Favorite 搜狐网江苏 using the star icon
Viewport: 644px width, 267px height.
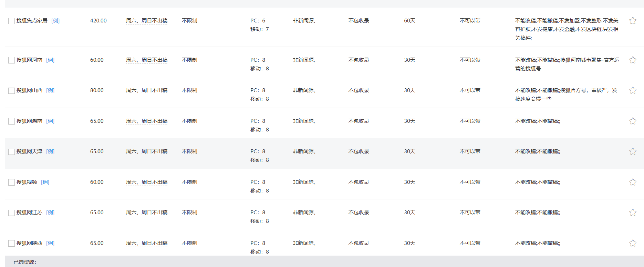click(x=633, y=212)
